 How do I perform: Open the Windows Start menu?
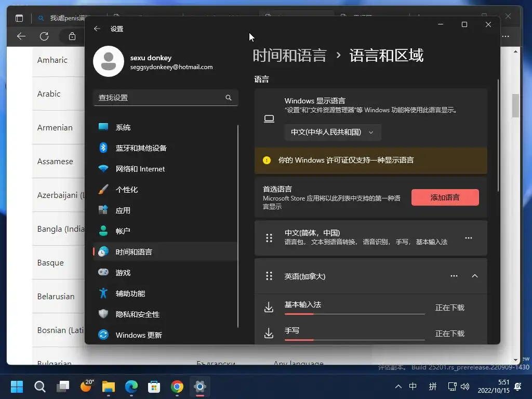pyautogui.click(x=17, y=387)
